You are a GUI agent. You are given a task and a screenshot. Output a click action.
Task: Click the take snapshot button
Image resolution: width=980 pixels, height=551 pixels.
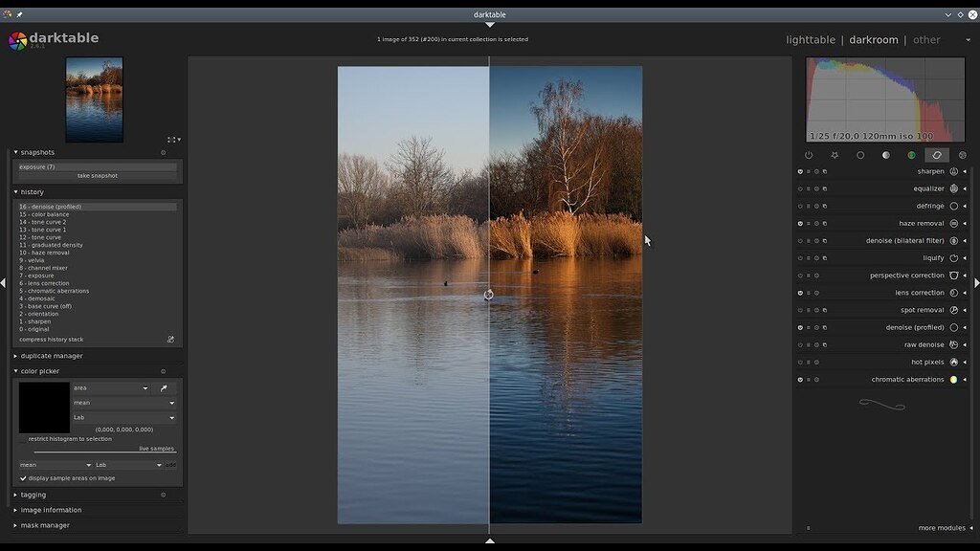click(96, 175)
